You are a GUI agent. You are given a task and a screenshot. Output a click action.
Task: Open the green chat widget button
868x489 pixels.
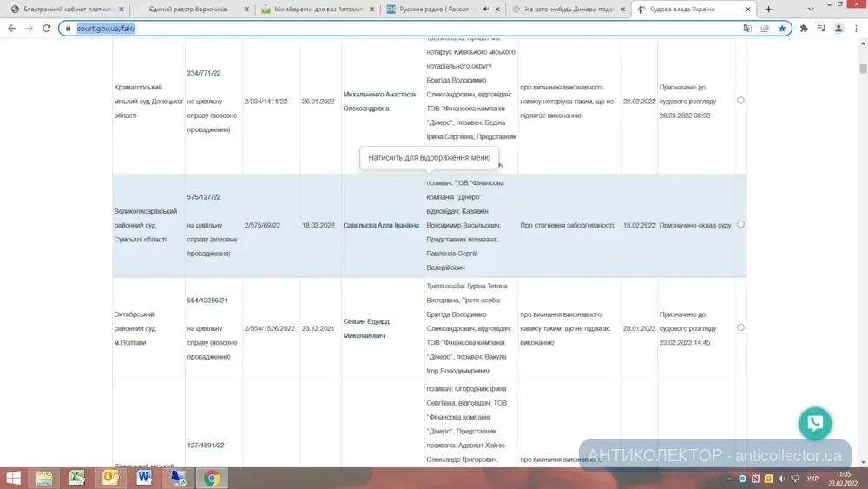815,424
